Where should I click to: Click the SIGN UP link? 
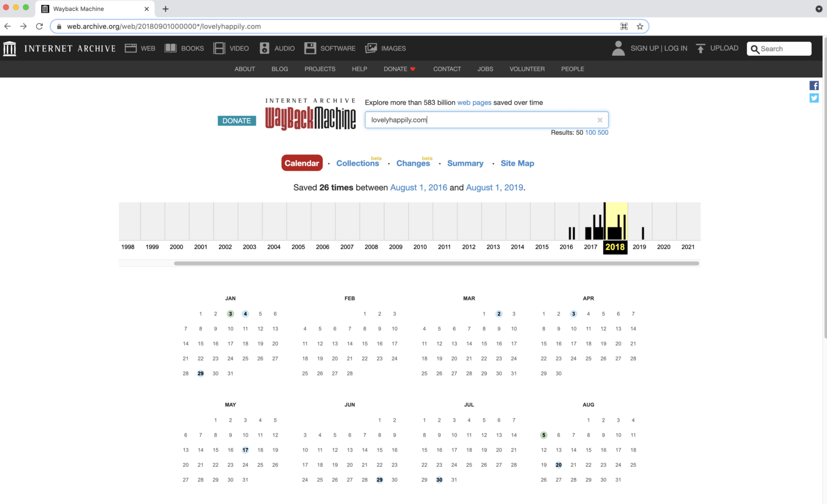645,48
